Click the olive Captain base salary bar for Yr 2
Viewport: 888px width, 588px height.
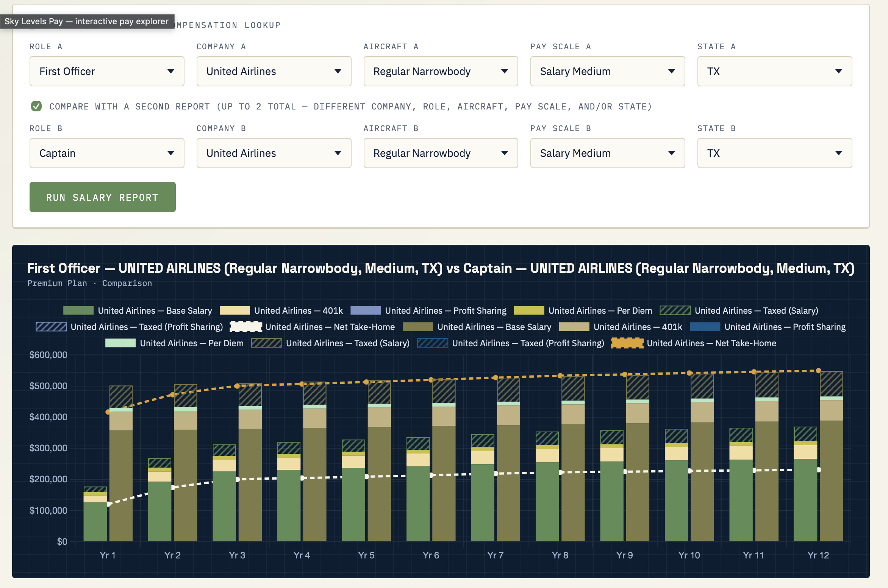pos(185,485)
